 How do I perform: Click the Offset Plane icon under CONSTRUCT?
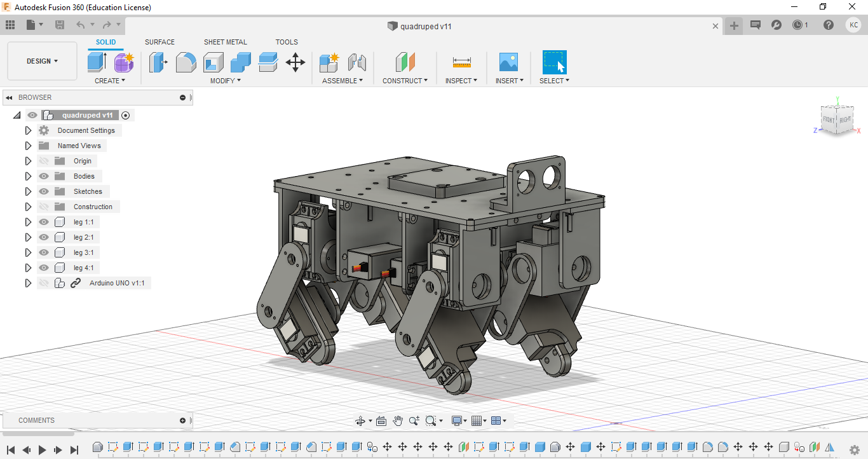click(405, 62)
